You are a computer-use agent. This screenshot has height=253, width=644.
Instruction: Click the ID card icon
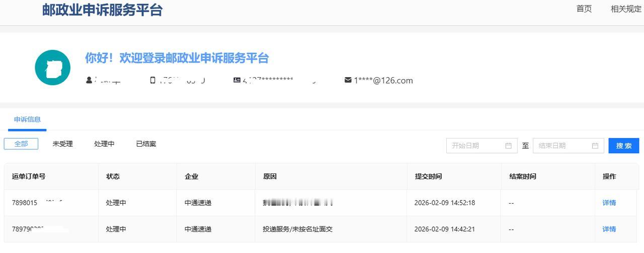237,80
